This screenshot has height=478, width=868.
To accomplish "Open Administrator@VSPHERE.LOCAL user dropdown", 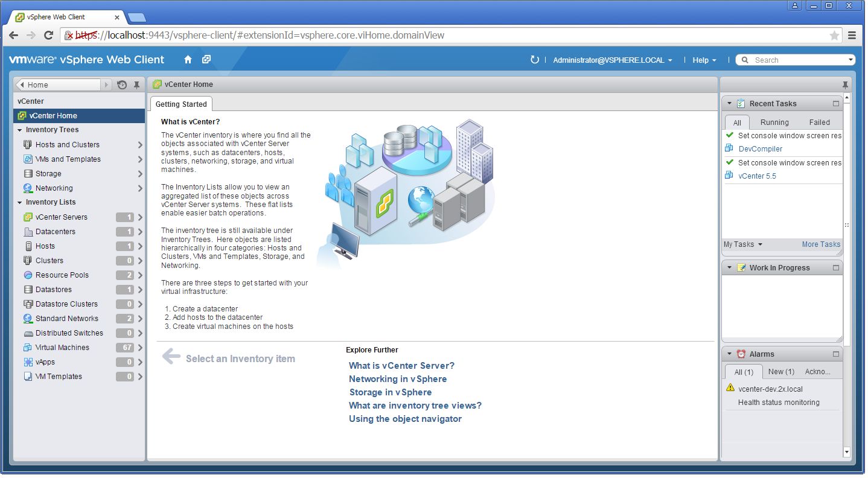I will pos(613,60).
